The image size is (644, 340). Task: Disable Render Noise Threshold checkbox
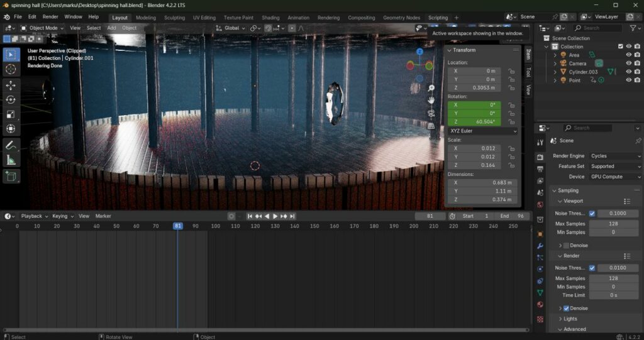[x=592, y=268]
